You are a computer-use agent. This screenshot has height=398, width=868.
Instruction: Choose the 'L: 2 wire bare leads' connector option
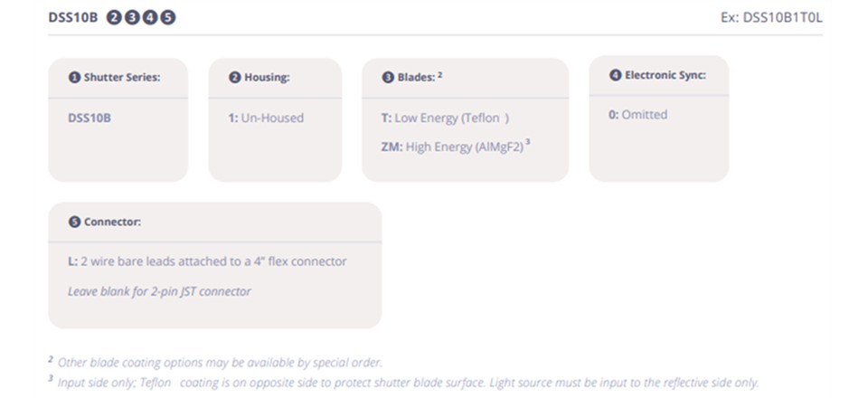coord(207,261)
